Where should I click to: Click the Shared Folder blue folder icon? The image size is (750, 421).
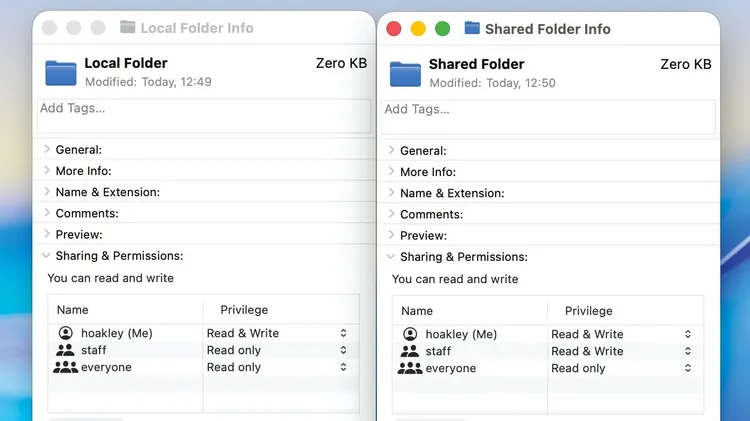405,73
